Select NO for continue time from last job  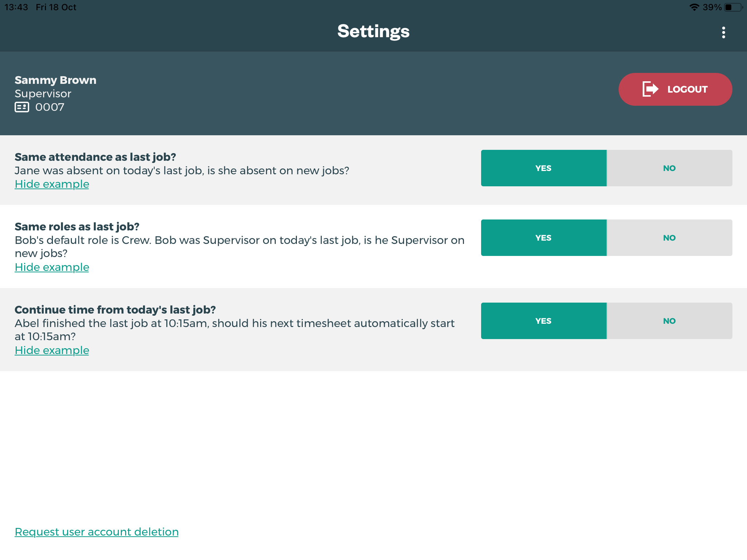tap(669, 321)
